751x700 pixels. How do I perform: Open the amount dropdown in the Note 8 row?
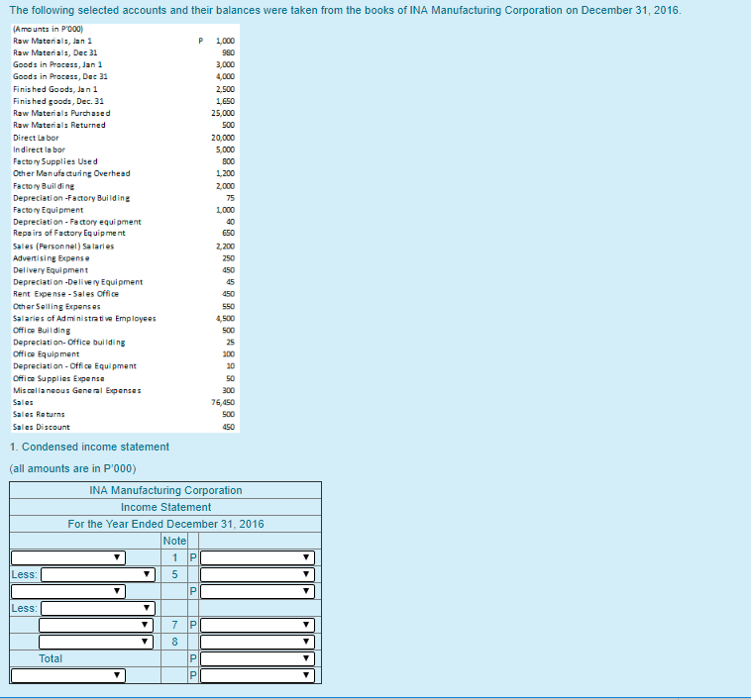tap(258, 642)
